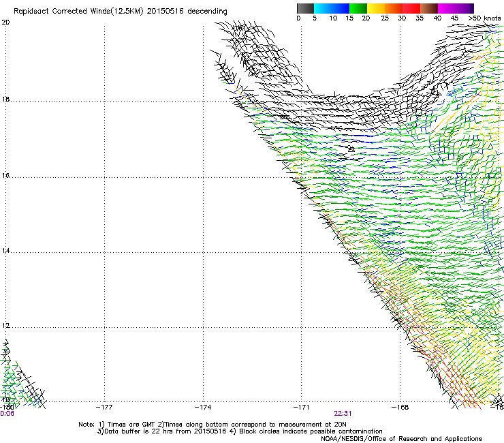Click the "35" label under the color legend
Screen dimensions: 504x443
point(420,18)
